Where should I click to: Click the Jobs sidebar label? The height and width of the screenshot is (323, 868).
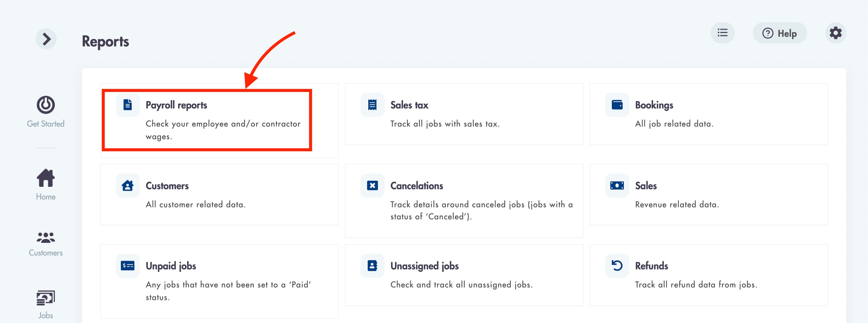point(46,315)
